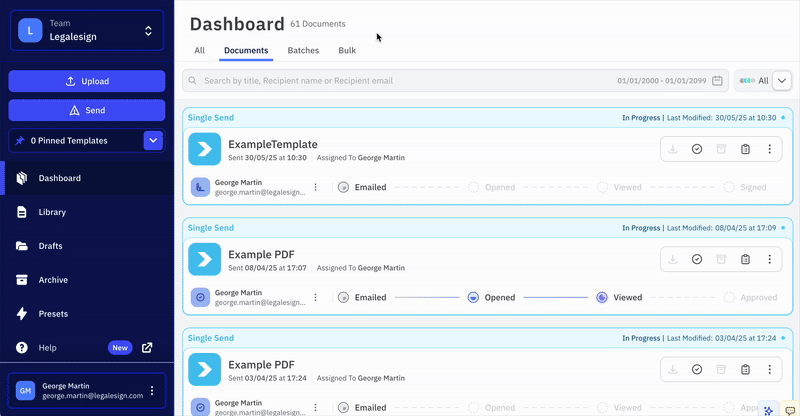Click the download icon for ExampleTemplate

(673, 149)
